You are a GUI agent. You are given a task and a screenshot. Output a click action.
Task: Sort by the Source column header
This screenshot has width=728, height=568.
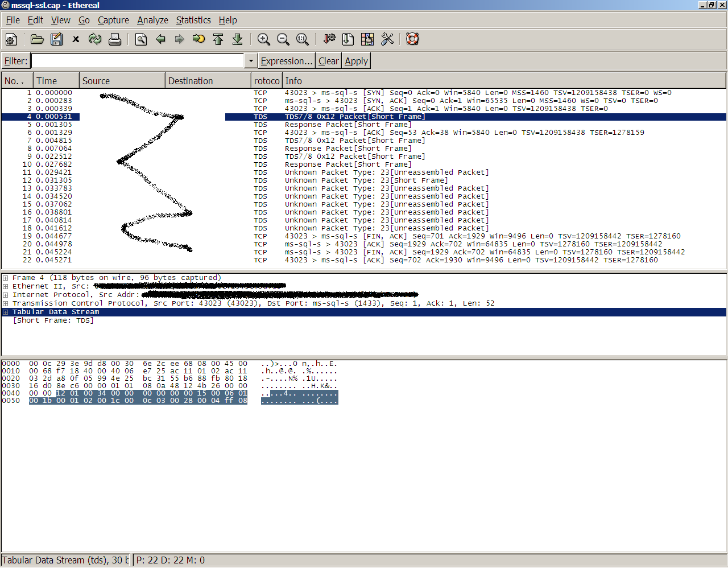(122, 81)
